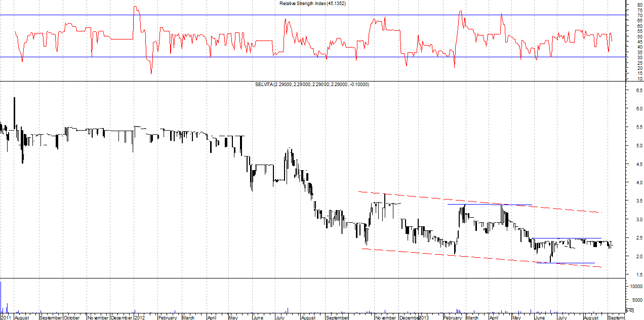Select the lower red dashed channel line

tap(456, 255)
